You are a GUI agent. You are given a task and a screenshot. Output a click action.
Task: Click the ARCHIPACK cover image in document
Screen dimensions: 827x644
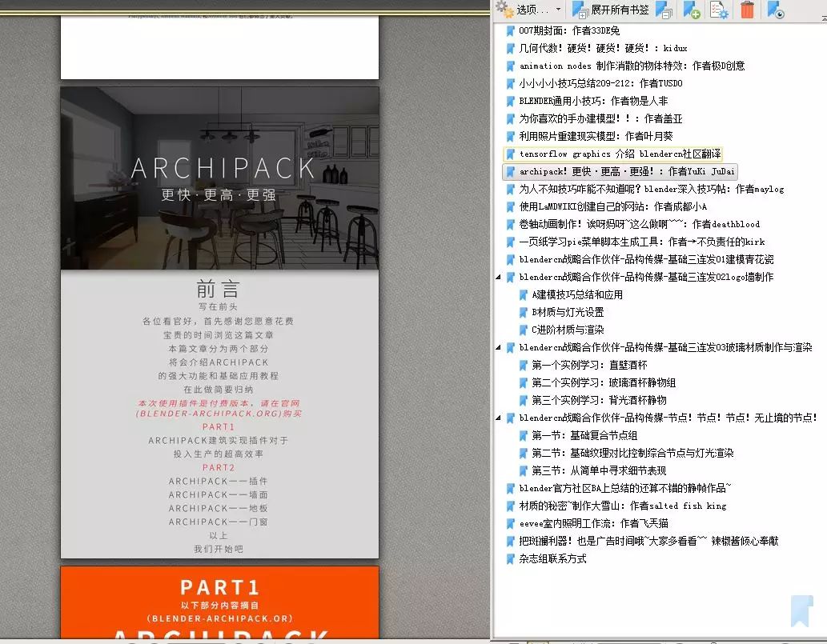pos(219,178)
